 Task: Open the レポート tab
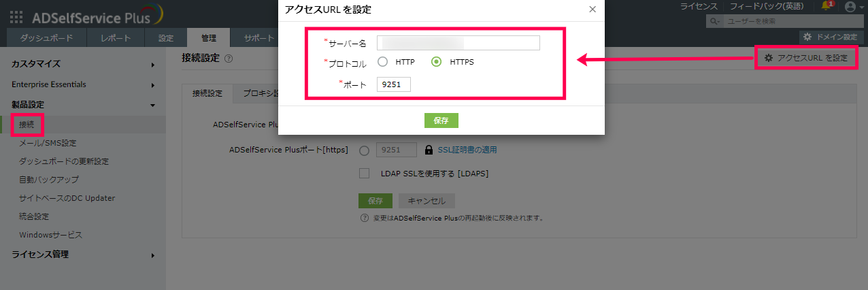116,38
